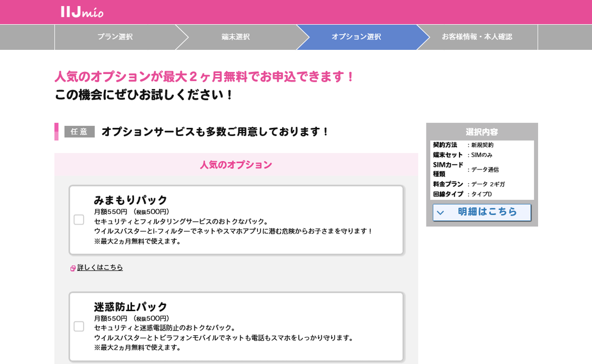Click the 人気のオプション section header
Viewport: 592px width, 364px height.
pos(236,165)
